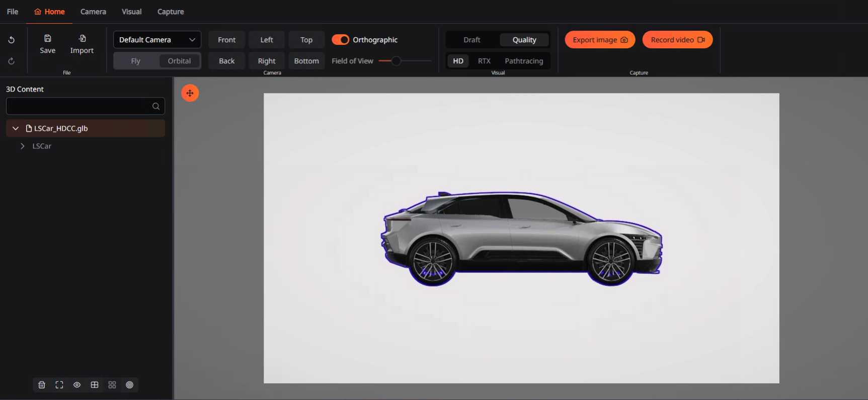The image size is (868, 400).
Task: Collapse the LSCar_HDCC.glb tree node
Action: 16,128
